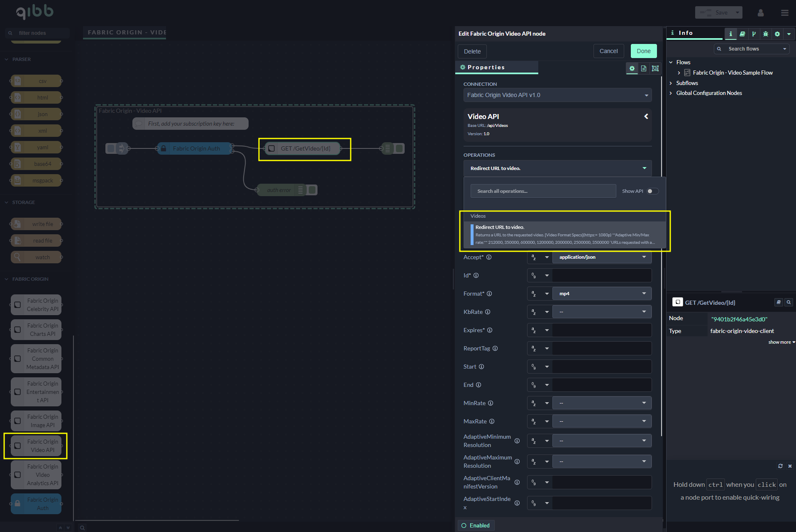
Task: Toggle the Enabled node state
Action: coord(476,525)
